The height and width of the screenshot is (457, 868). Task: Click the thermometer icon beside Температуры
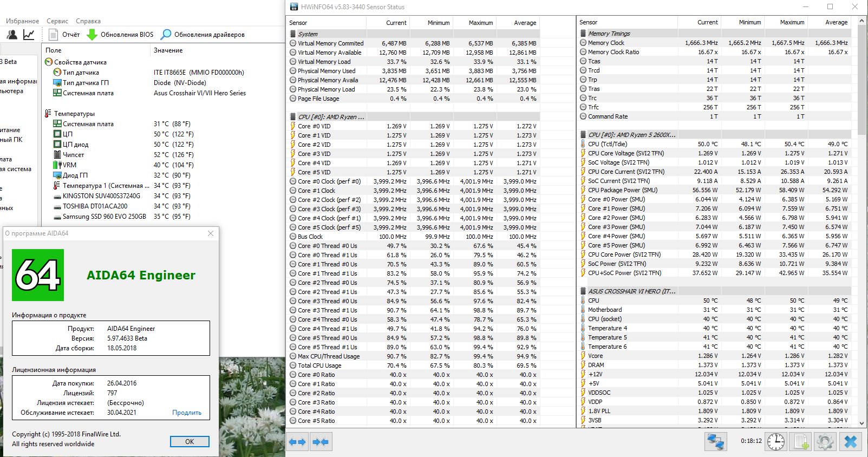pyautogui.click(x=49, y=114)
